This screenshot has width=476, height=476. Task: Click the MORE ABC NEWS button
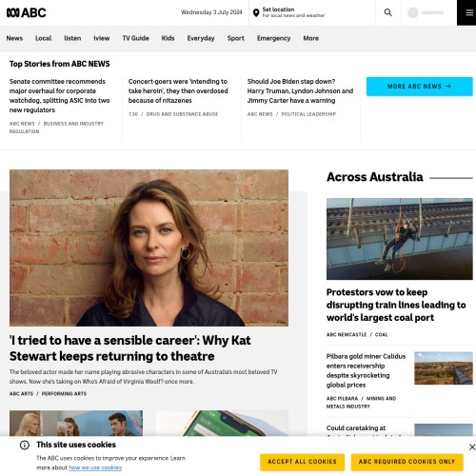coord(419,87)
